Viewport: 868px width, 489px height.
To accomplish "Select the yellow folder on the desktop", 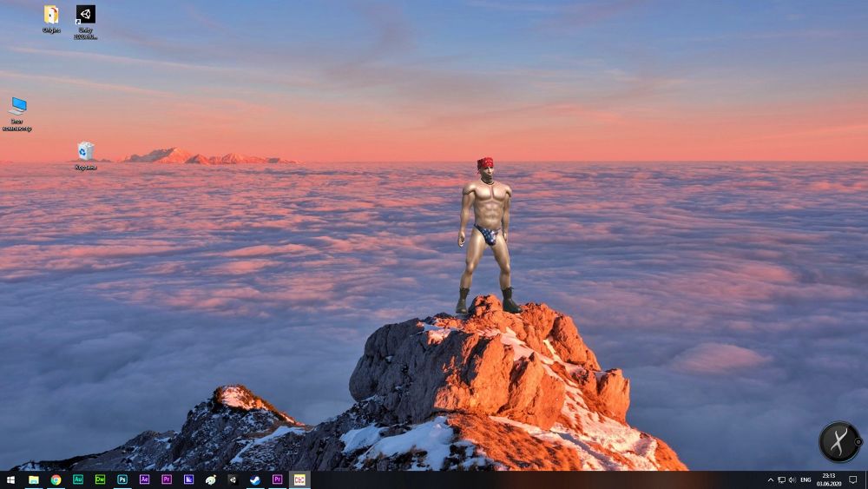I will (51, 16).
